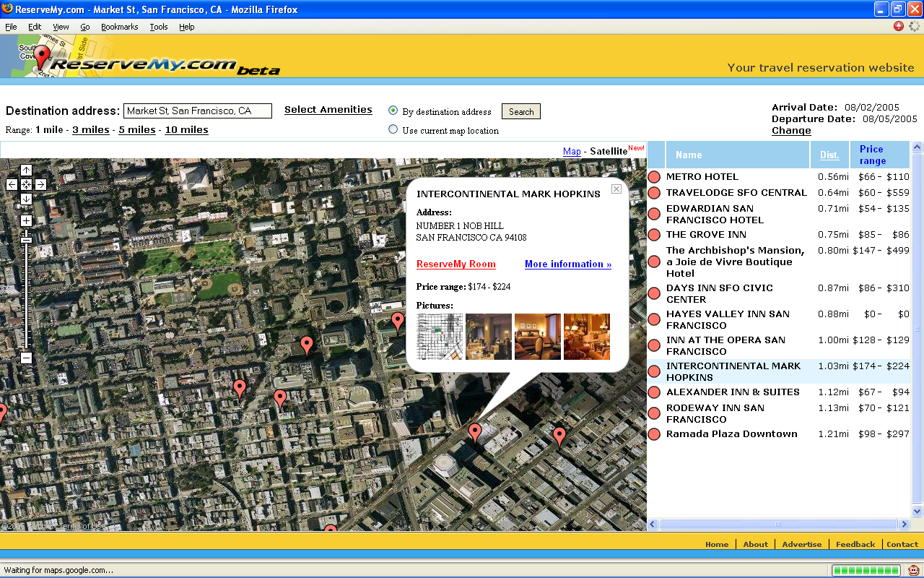Click the red marker icon beside The Archbishop's Mansion

click(x=654, y=262)
